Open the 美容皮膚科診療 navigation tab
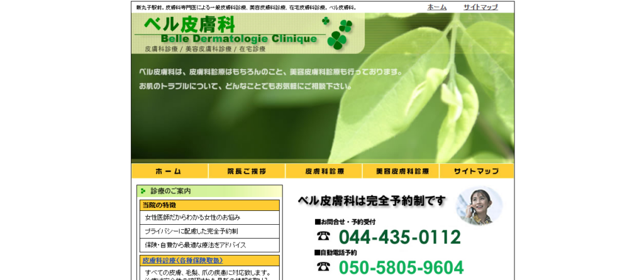 401,171
